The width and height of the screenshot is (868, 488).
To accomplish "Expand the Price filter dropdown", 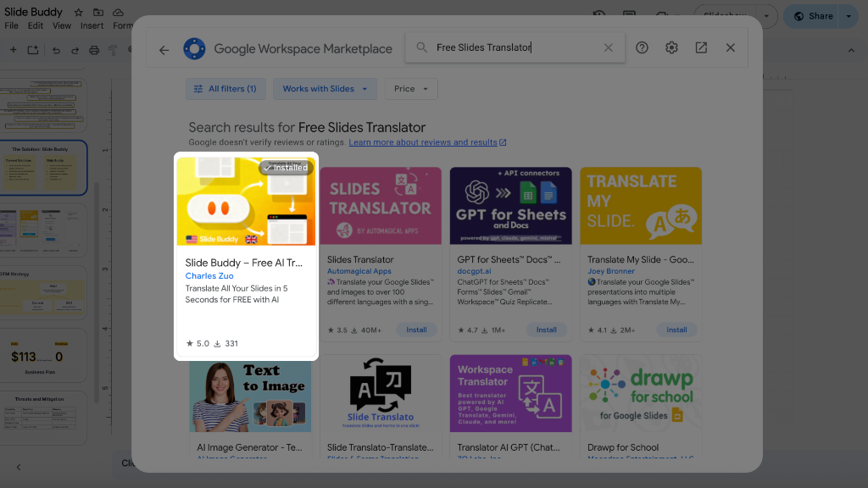I will pyautogui.click(x=411, y=88).
